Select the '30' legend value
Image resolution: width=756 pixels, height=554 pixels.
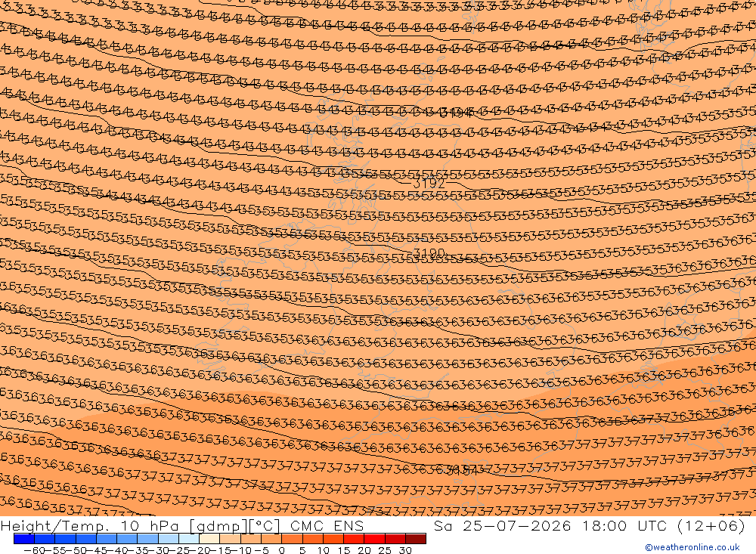tap(405, 550)
